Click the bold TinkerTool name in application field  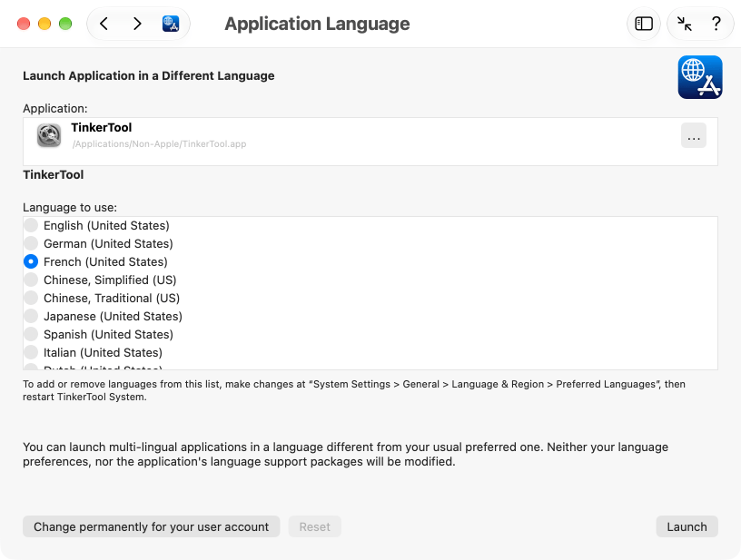pyautogui.click(x=102, y=127)
